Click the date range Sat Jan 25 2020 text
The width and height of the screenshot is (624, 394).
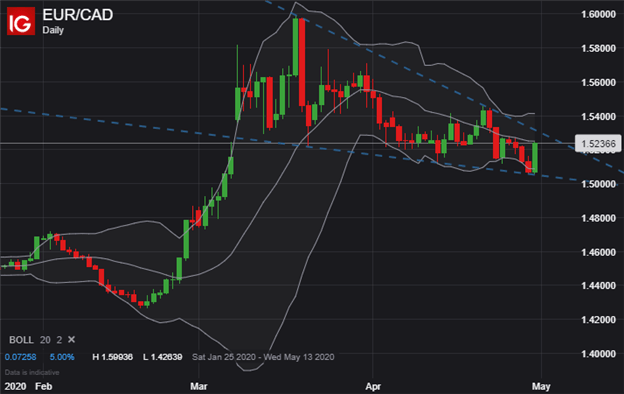224,357
